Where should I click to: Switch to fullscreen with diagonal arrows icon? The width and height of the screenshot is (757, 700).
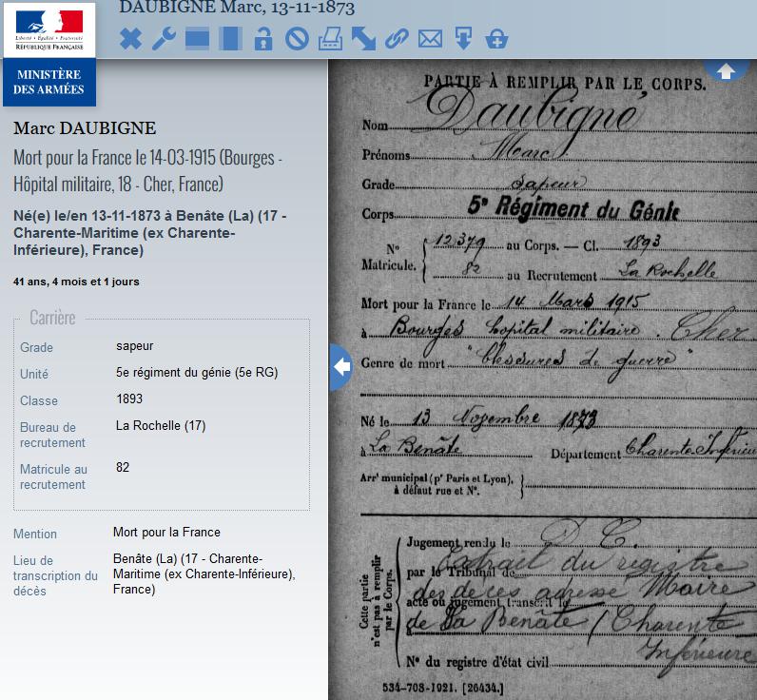coord(363,39)
